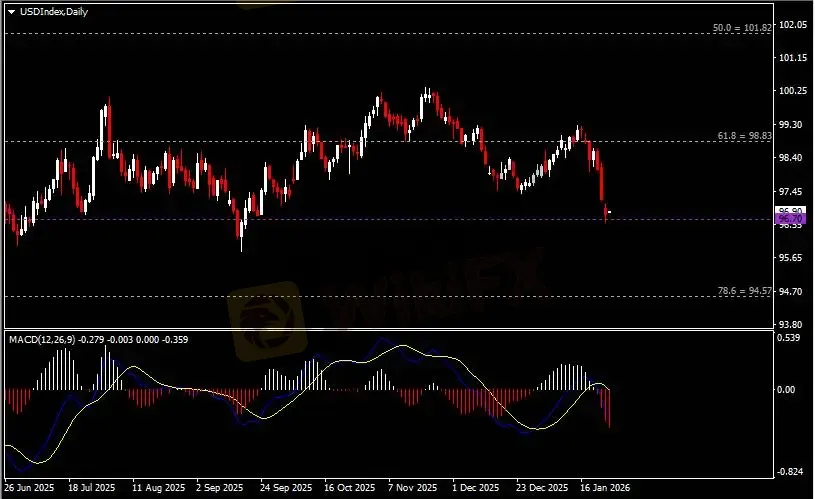This screenshot has width=815, height=499.
Task: Click the 99.30 price axis value
Action: tap(791, 124)
